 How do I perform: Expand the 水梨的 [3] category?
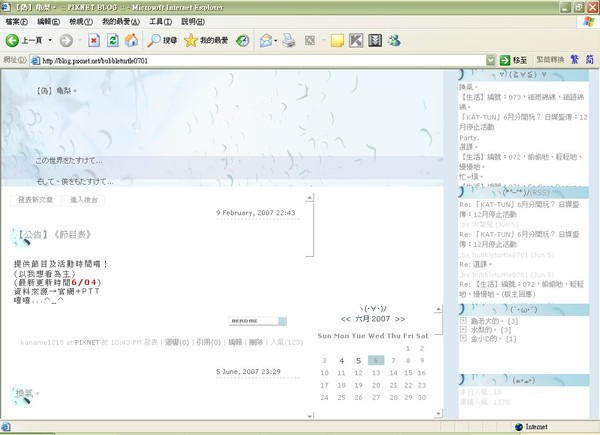pos(463,329)
